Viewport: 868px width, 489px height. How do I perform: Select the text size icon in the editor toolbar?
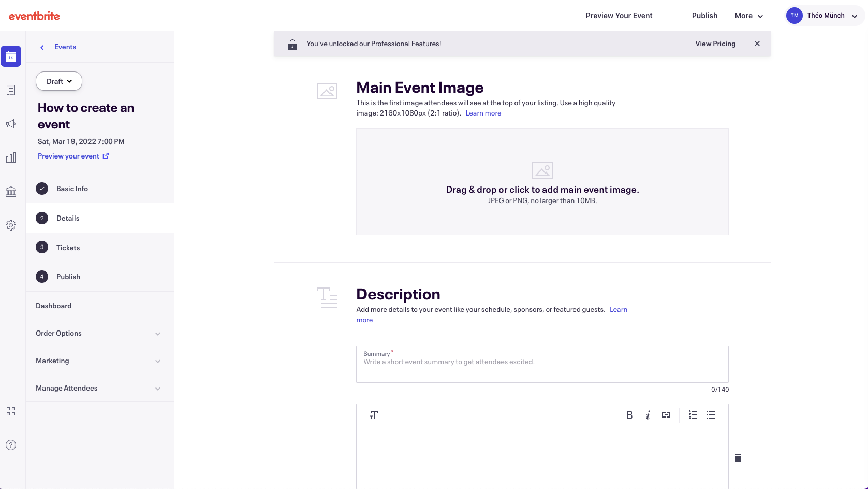[374, 415]
